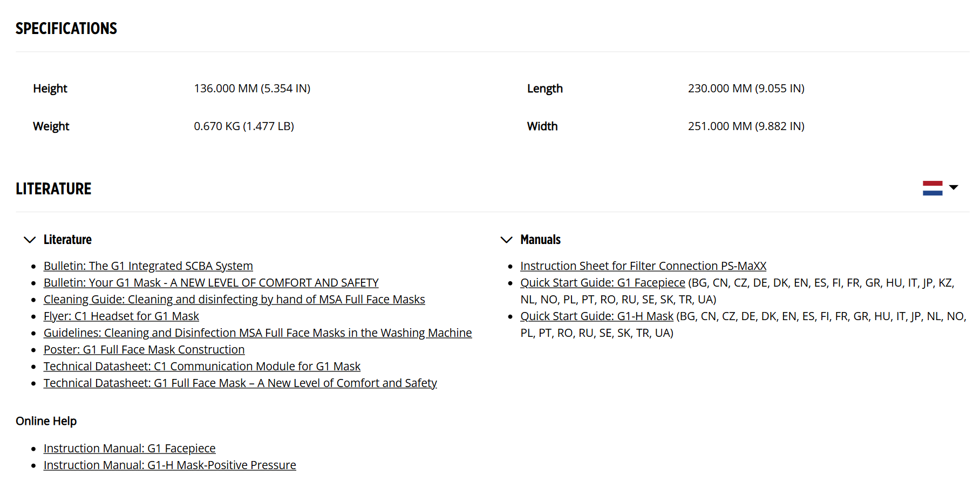Screen dimensions: 980x481
Task: Click the Manuals subsection heading text
Action: coord(540,240)
